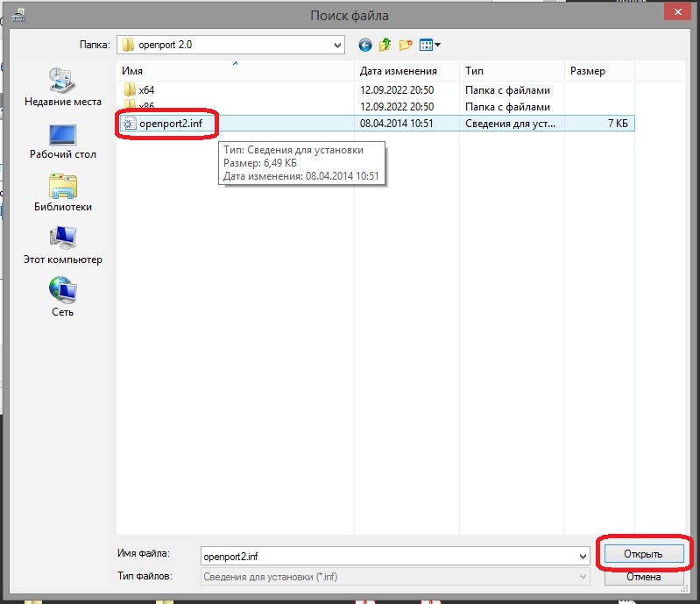Sort by the Тип column header
The height and width of the screenshot is (604, 700).
[x=512, y=71]
